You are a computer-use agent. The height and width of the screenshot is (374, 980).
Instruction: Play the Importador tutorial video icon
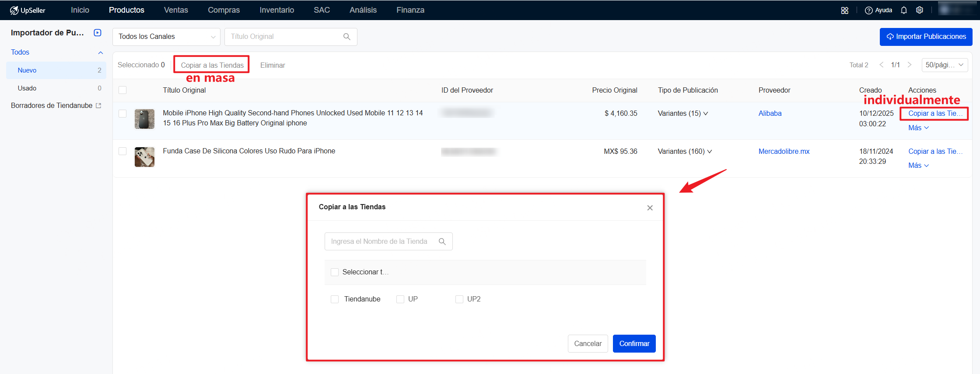point(98,33)
